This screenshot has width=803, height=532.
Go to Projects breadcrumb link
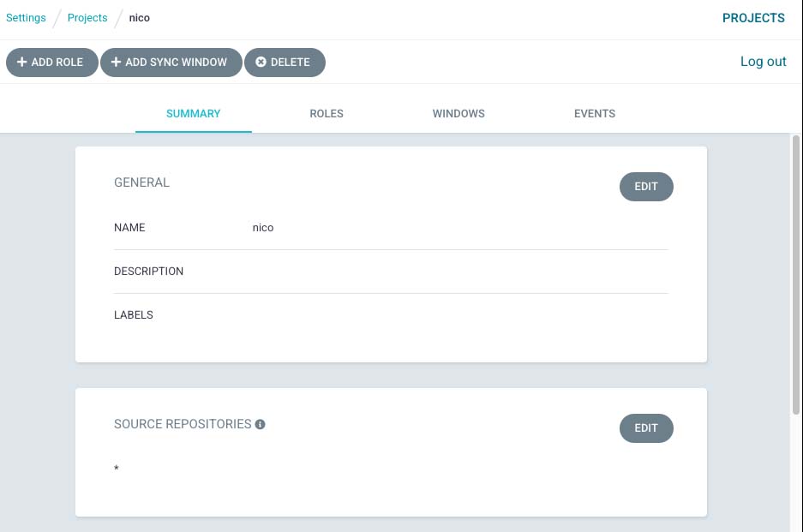coord(87,18)
